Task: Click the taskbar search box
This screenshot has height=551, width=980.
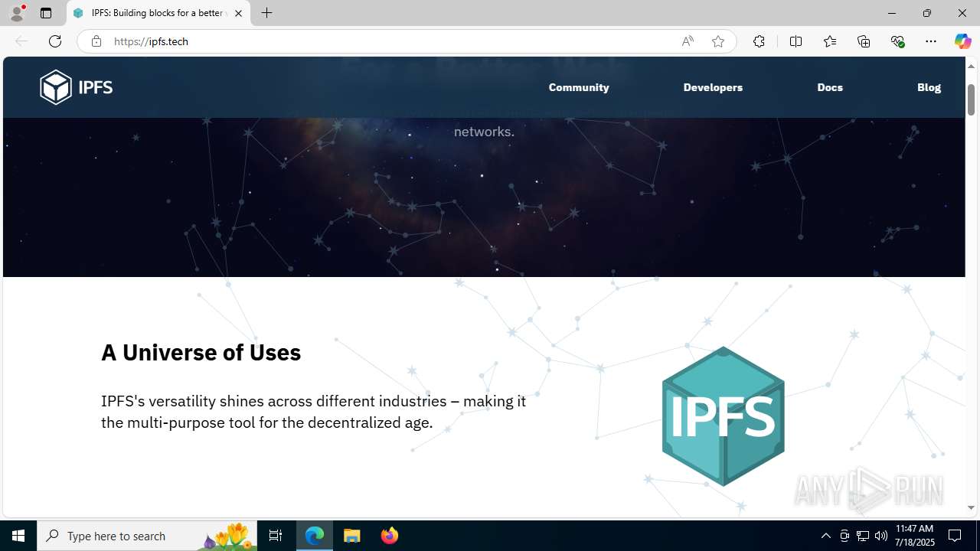Action: click(x=147, y=536)
